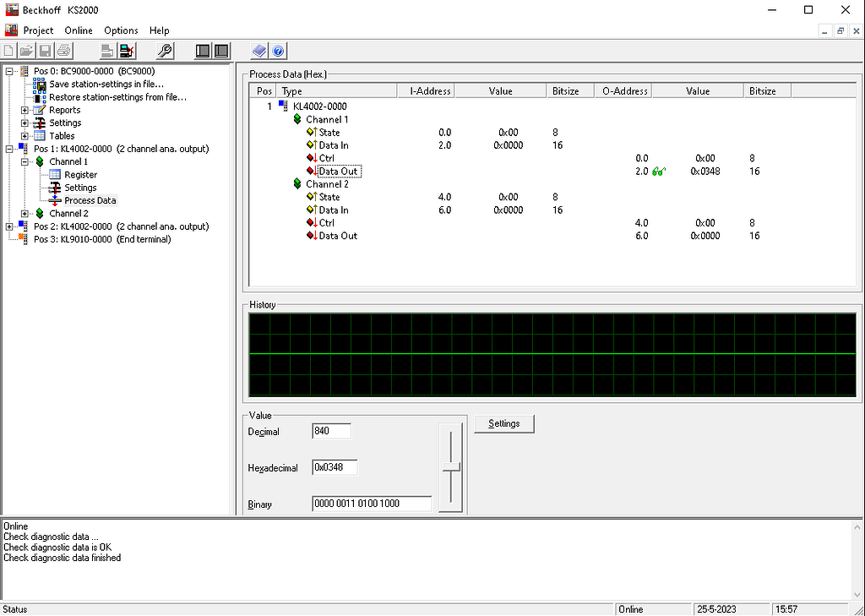Select the Login toolbar icon
This screenshot has width=865, height=616.
click(107, 50)
